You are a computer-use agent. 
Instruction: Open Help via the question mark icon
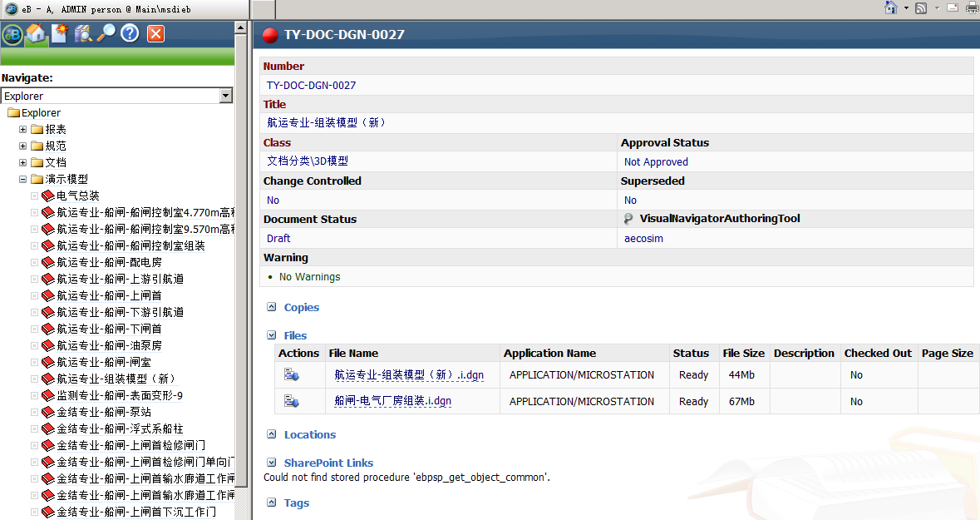(130, 34)
